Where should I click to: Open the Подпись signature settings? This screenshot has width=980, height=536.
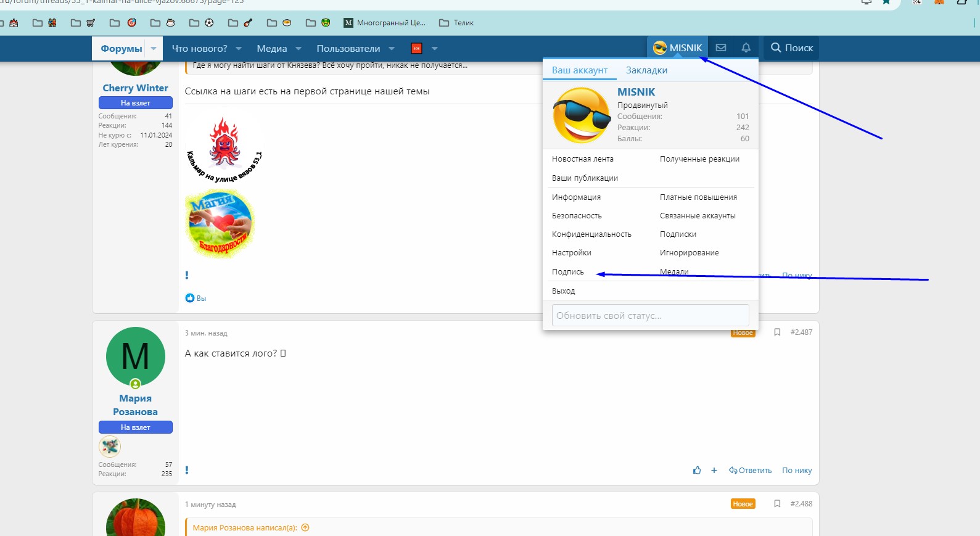[x=568, y=271]
